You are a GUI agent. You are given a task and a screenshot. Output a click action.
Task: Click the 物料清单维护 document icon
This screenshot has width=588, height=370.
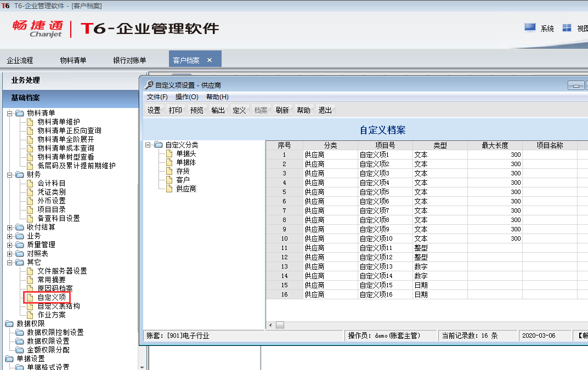(x=30, y=122)
